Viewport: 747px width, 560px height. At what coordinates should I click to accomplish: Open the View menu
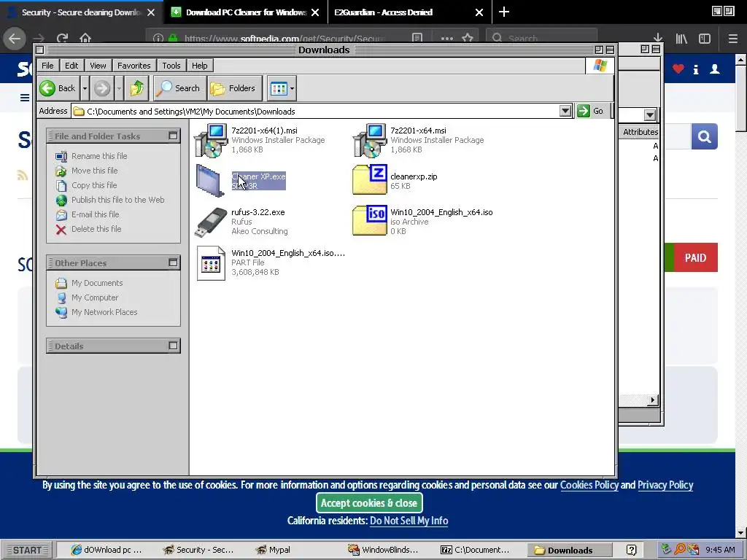98,65
